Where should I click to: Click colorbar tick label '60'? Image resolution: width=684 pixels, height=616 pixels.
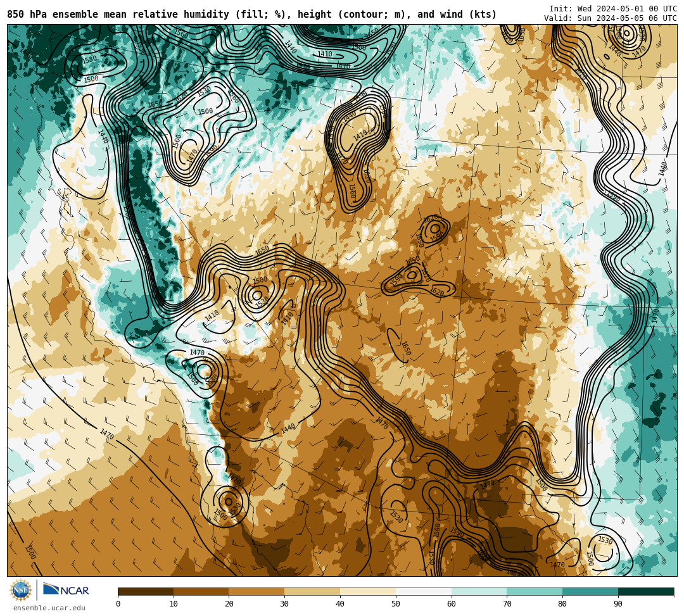tap(452, 604)
